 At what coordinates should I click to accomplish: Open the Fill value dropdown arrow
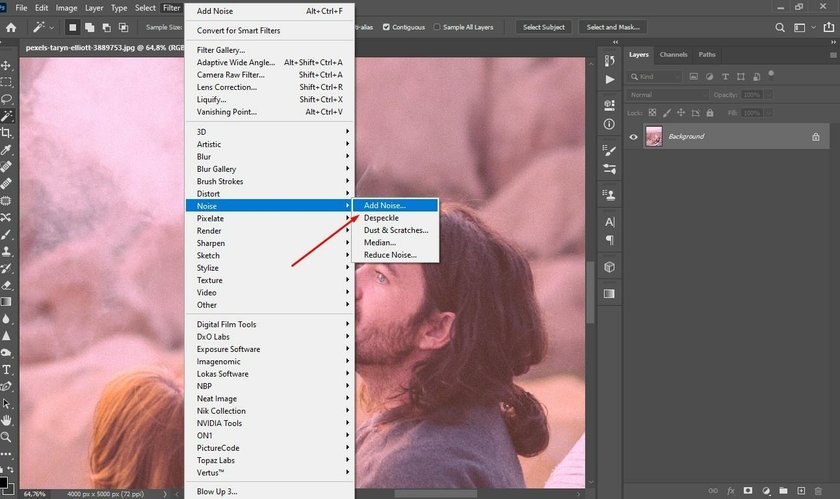pos(769,113)
